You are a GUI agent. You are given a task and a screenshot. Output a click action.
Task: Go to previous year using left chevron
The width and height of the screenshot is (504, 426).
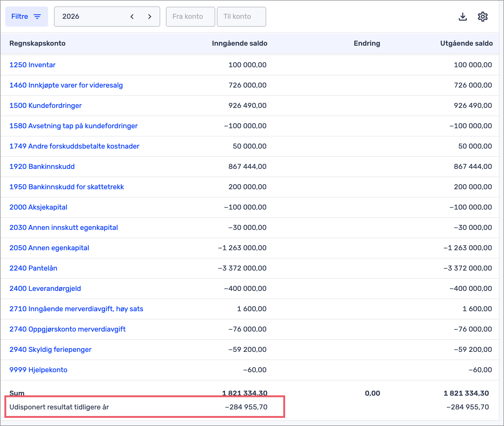click(x=132, y=17)
